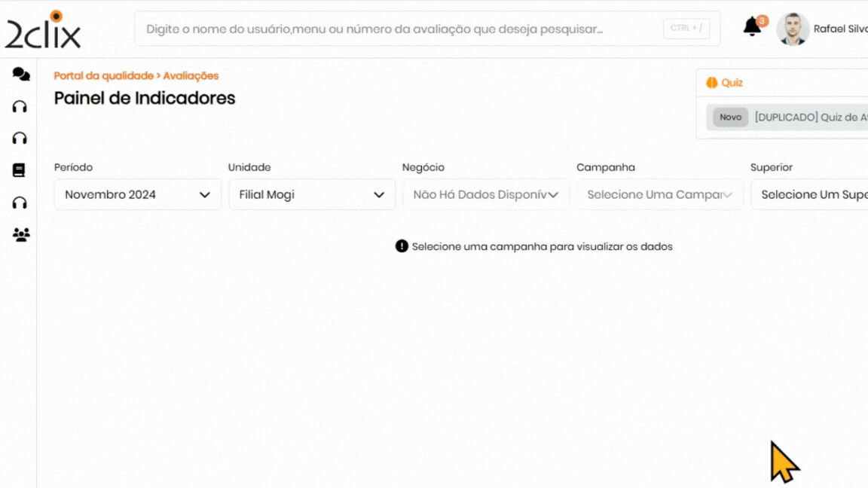Open the chat bubbles icon in sidebar
Screen dimensions: 868x488
[x=21, y=74]
